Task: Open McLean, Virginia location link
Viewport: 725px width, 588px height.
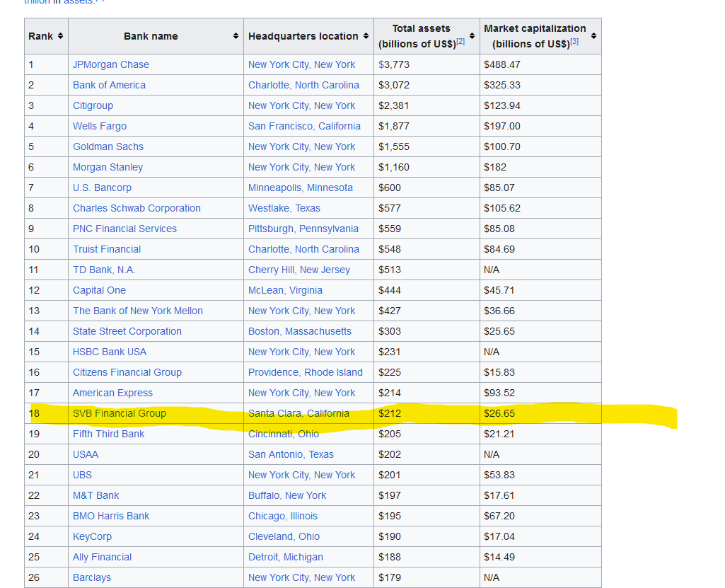Action: coord(285,290)
